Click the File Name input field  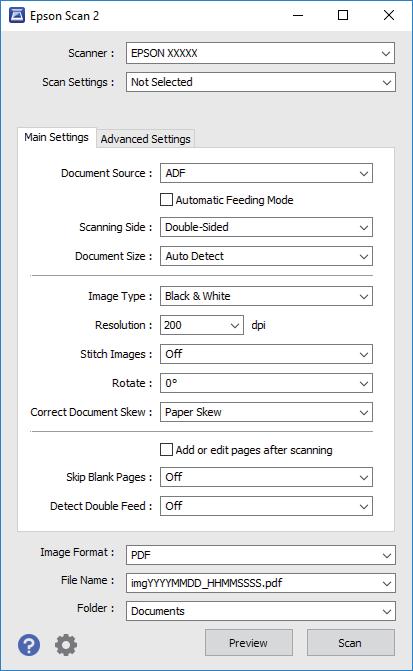point(261,583)
